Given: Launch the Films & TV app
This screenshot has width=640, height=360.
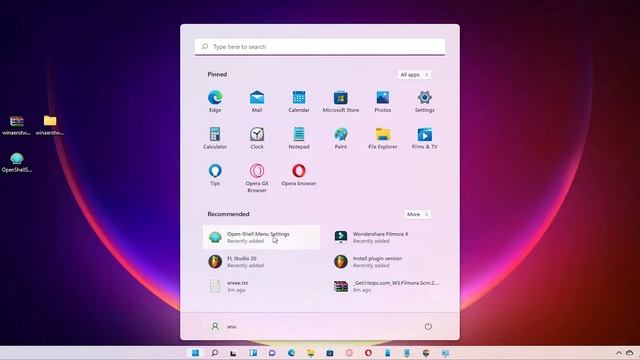Looking at the screenshot, I should tap(424, 138).
